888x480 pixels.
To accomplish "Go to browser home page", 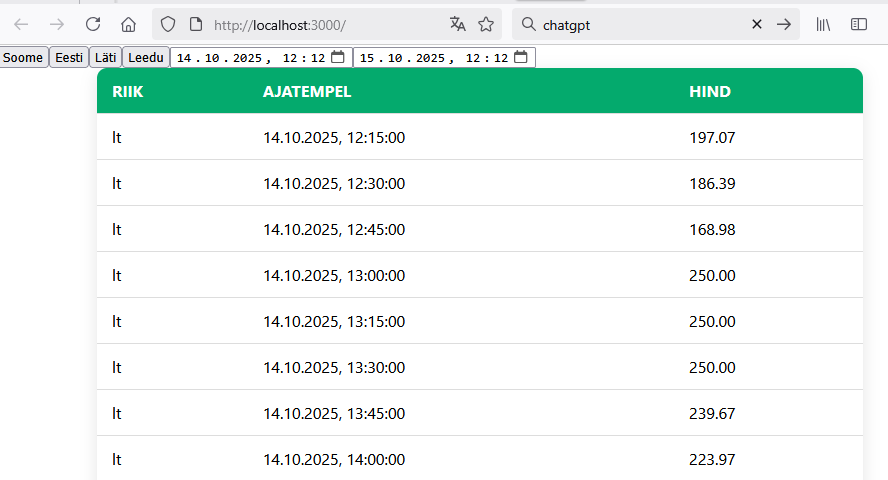I will (x=128, y=24).
